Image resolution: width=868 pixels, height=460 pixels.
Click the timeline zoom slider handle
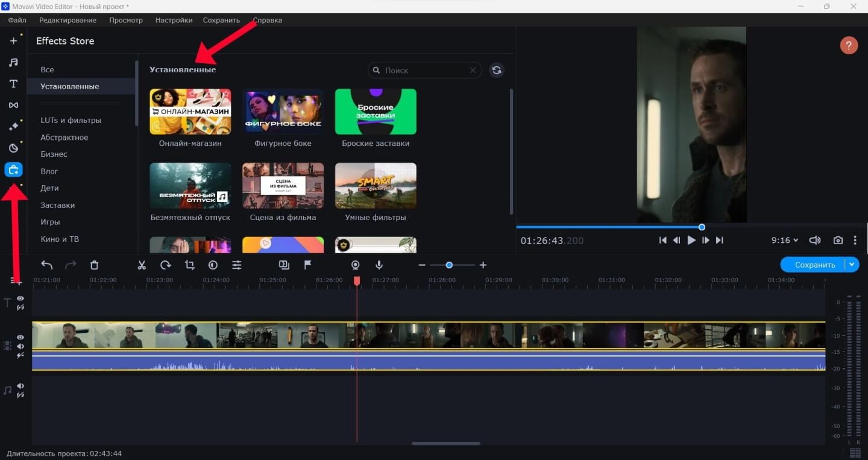(449, 265)
